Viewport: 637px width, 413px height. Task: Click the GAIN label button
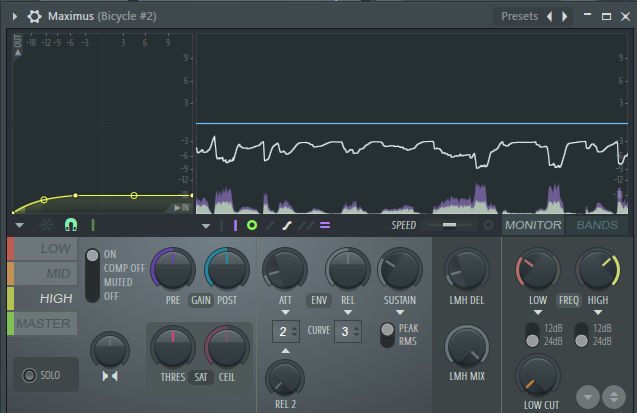pos(201,301)
